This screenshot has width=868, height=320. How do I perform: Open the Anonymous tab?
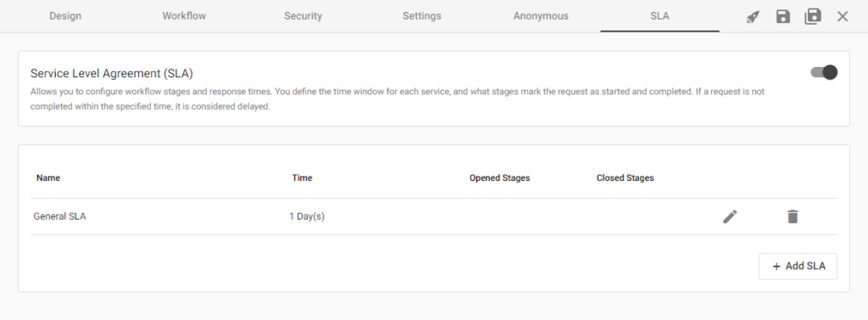[x=541, y=16]
